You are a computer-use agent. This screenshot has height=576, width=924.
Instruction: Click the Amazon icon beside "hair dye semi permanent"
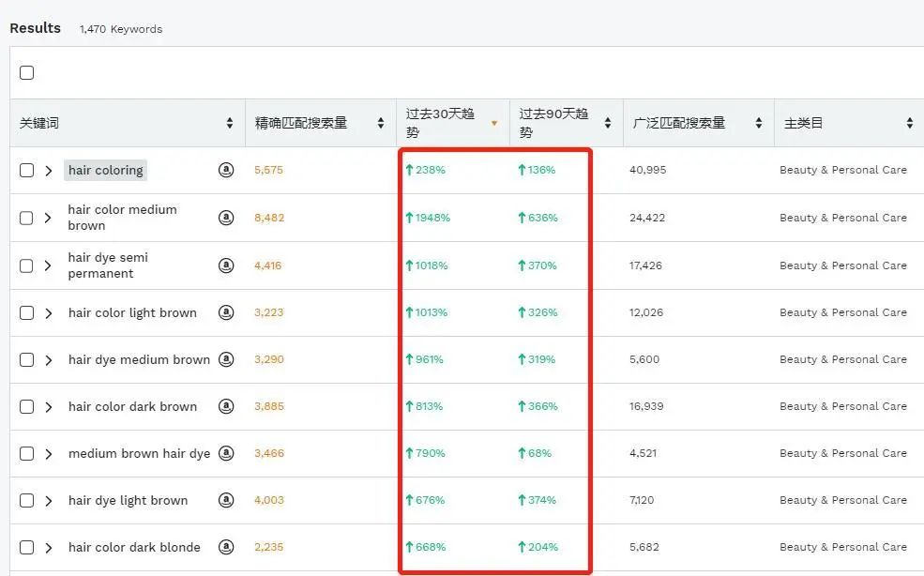tap(226, 265)
